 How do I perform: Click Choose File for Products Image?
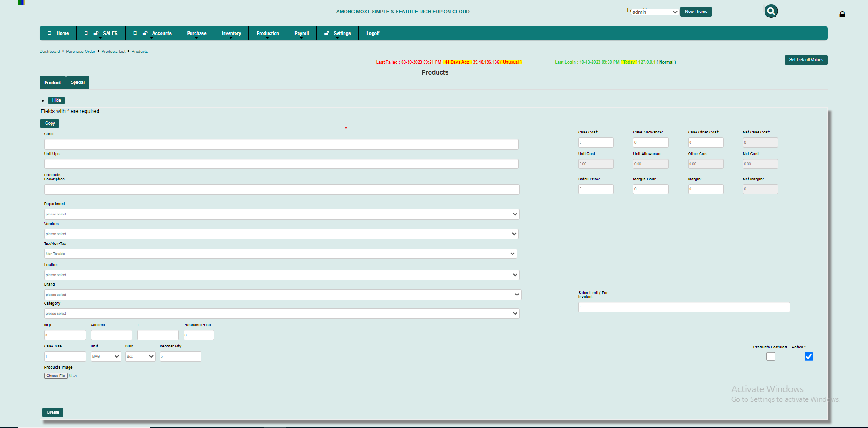point(55,376)
